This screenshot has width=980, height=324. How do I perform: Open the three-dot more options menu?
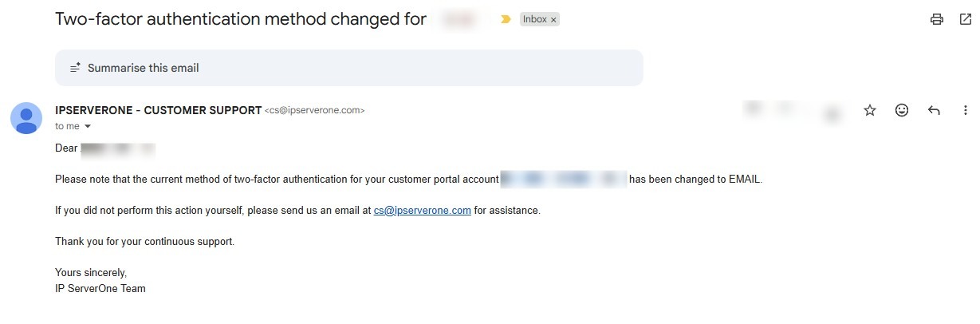965,111
